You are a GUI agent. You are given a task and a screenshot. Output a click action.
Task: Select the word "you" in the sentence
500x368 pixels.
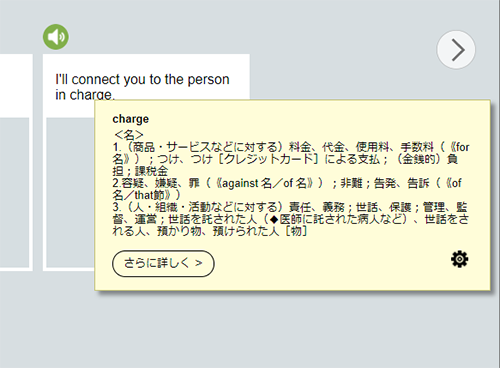134,80
